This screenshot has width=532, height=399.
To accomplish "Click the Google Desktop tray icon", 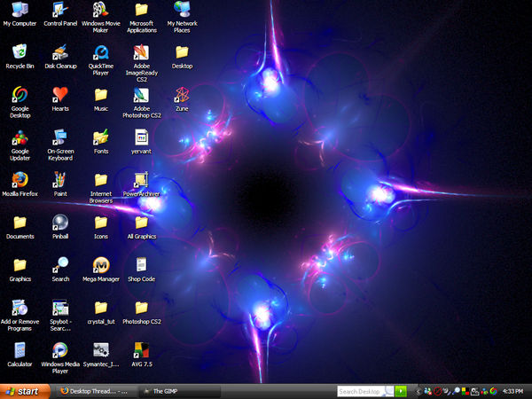I will click(493, 392).
